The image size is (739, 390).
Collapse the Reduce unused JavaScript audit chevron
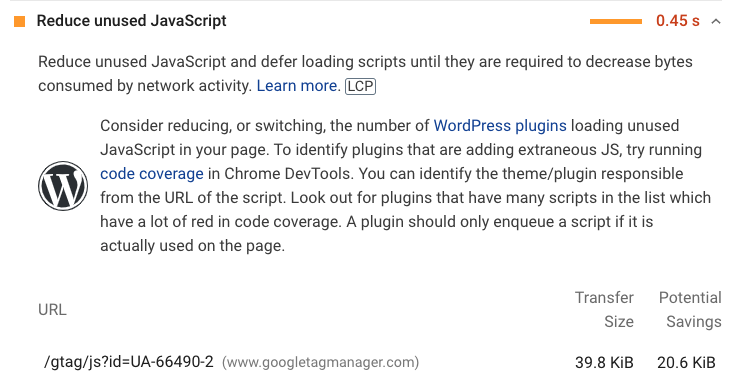[716, 21]
